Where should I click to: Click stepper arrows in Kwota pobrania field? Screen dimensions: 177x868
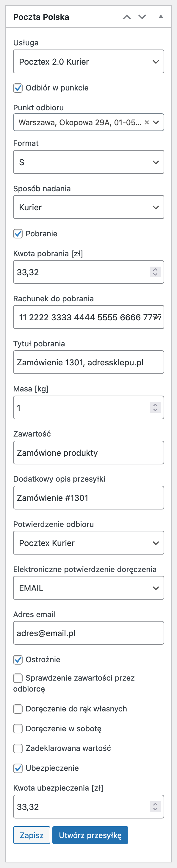(155, 272)
